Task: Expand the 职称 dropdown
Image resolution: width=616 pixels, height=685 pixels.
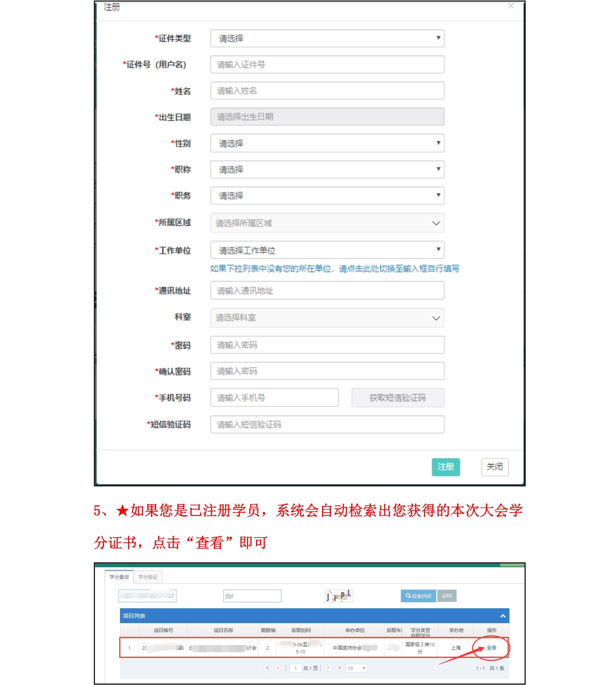Action: 327,170
